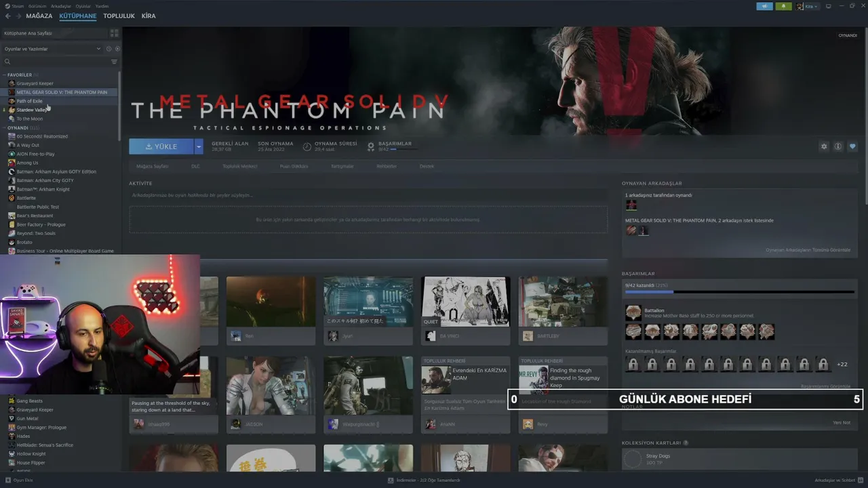Select the KÜTÜPHANE tab
This screenshot has width=868, height=488.
pyautogui.click(x=78, y=16)
